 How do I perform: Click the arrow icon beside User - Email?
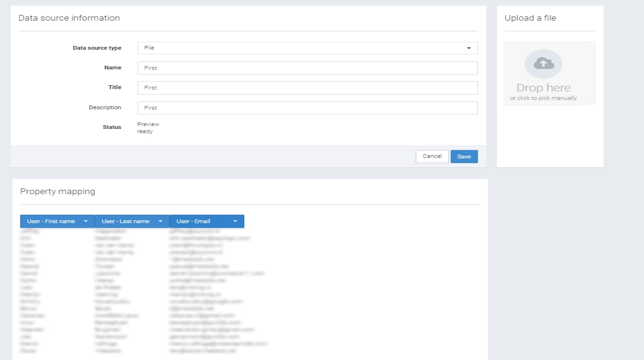click(x=235, y=221)
